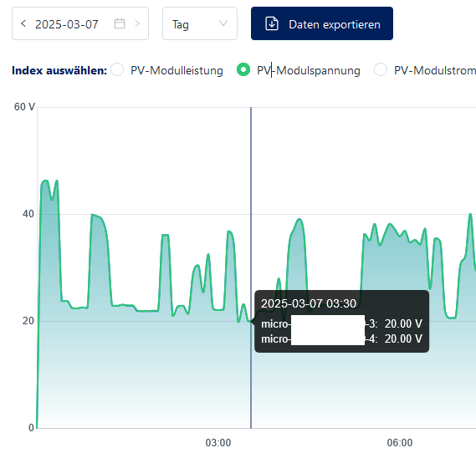The image size is (476, 458).
Task: Select PV-Modulstrom radio button
Action: (381, 69)
